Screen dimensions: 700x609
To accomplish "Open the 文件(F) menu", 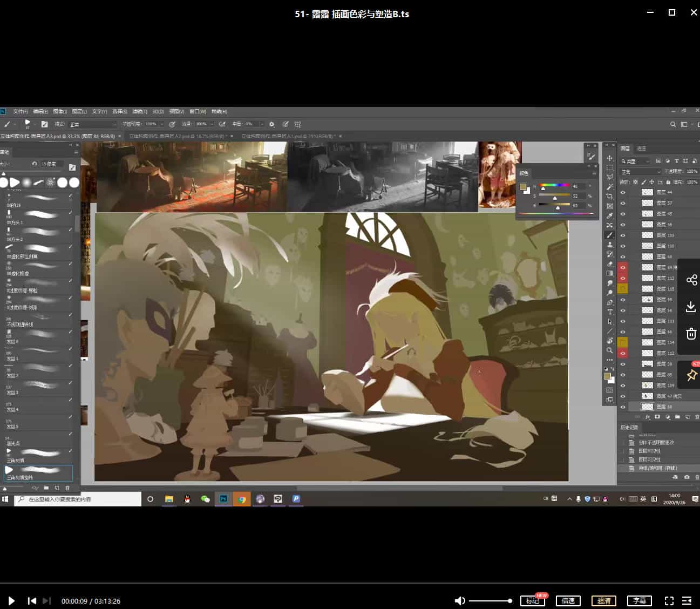I will [x=21, y=111].
